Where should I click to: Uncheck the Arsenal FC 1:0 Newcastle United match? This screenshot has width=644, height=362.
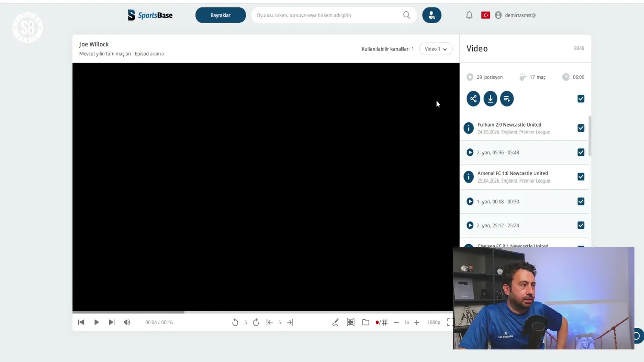pos(581,177)
